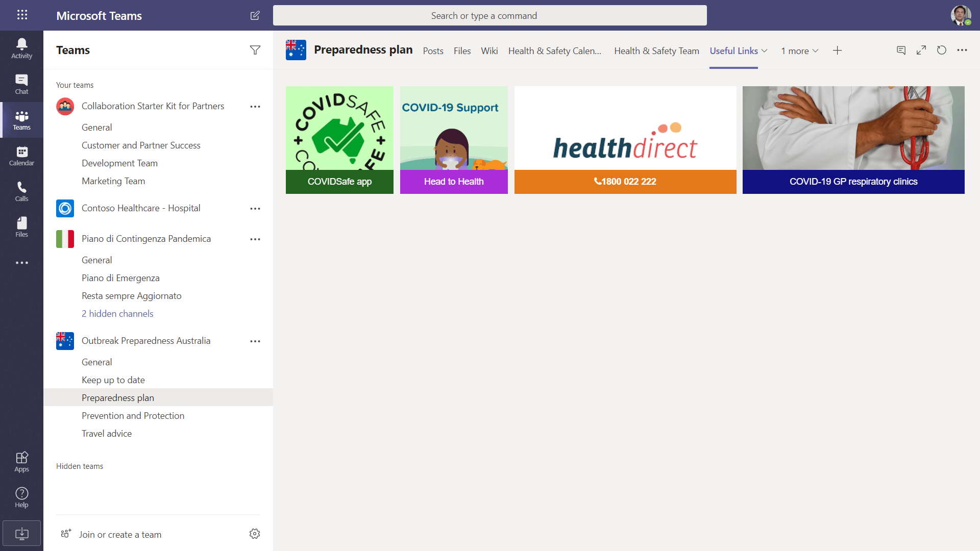Open the Apps store
The height and width of the screenshot is (551, 980).
(21, 462)
